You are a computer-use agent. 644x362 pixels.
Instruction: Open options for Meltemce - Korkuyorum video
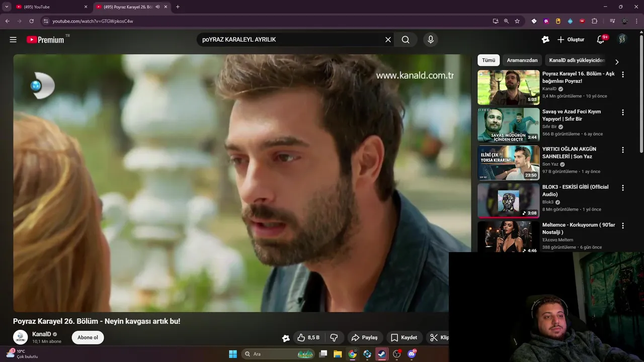coord(623,225)
